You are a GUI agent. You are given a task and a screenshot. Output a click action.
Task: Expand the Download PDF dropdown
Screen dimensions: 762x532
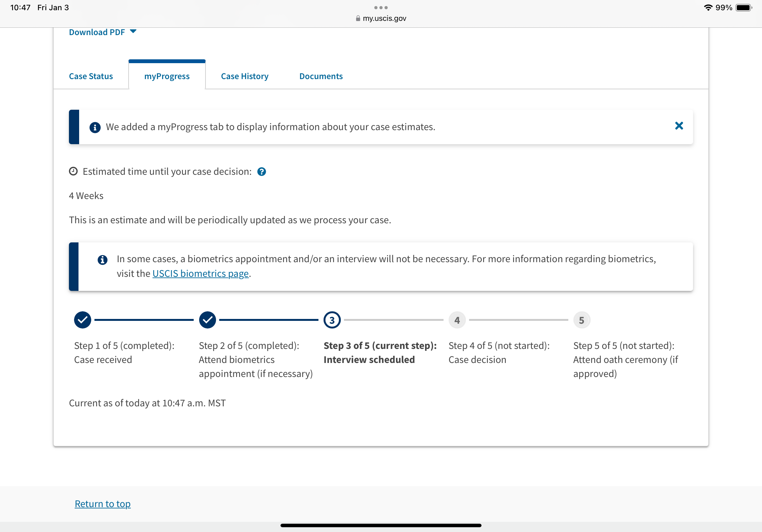coord(102,32)
